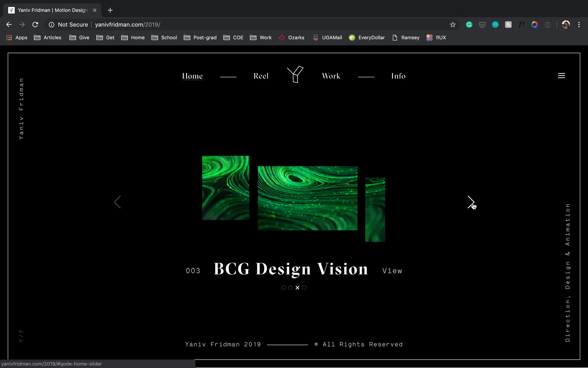588x368 pixels.
Task: Select the fourth slide pagination dot
Action: [304, 288]
